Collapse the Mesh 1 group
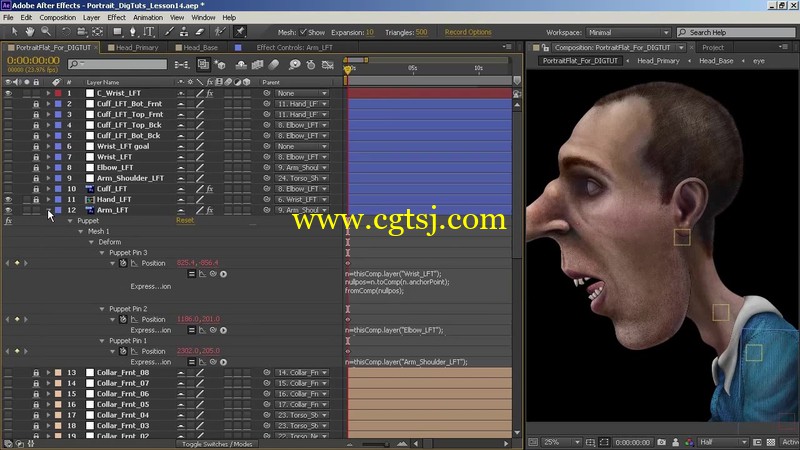This screenshot has height=450, width=800. [x=81, y=232]
